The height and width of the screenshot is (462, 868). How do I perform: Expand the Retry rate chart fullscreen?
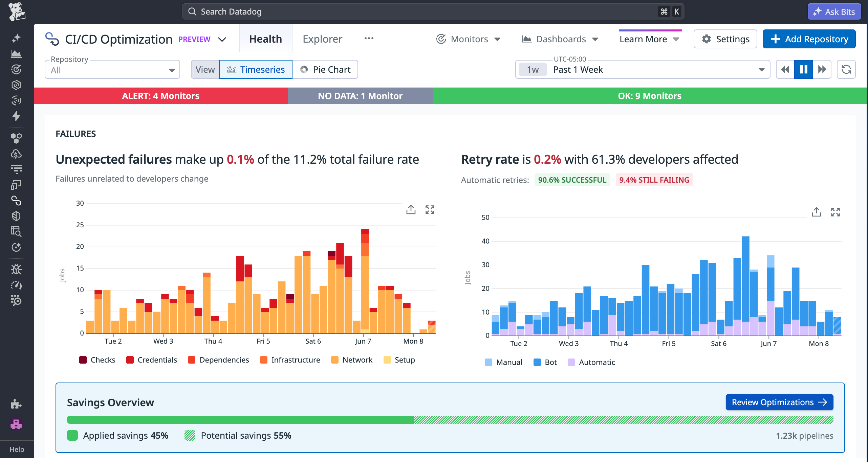[836, 212]
